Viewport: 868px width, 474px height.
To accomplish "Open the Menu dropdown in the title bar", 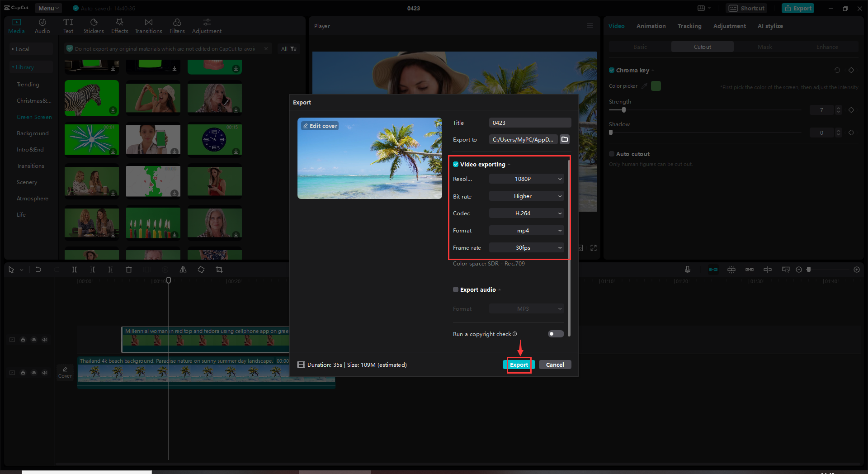I will [x=48, y=8].
